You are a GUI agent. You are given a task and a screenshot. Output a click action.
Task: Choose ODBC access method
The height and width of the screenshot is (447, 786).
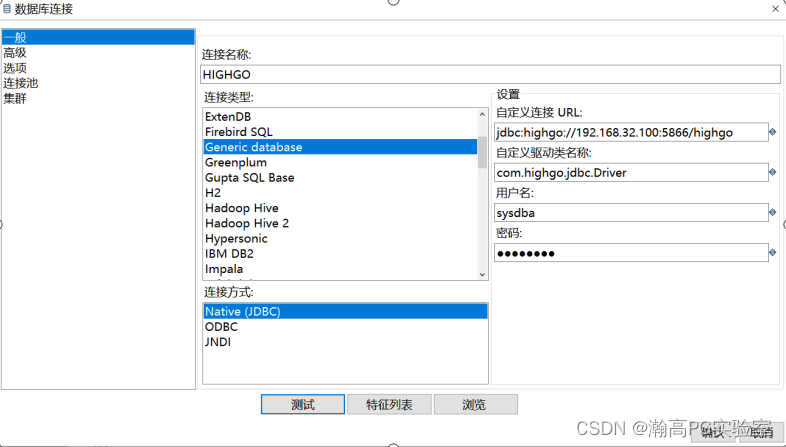pyautogui.click(x=345, y=327)
